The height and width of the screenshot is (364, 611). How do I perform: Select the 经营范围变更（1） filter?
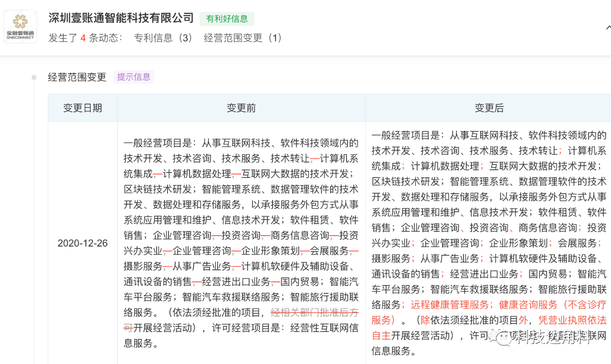[244, 38]
